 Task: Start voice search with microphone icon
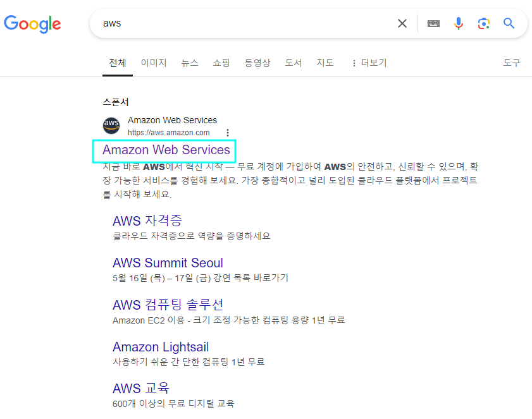(x=459, y=23)
